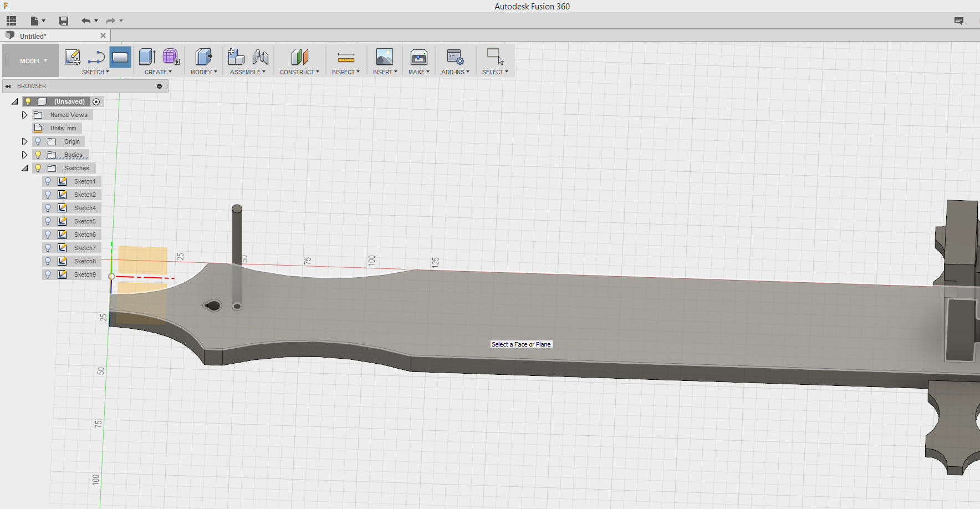The height and width of the screenshot is (509, 980).
Task: Click the Sketch1 sketch icon
Action: coord(62,181)
